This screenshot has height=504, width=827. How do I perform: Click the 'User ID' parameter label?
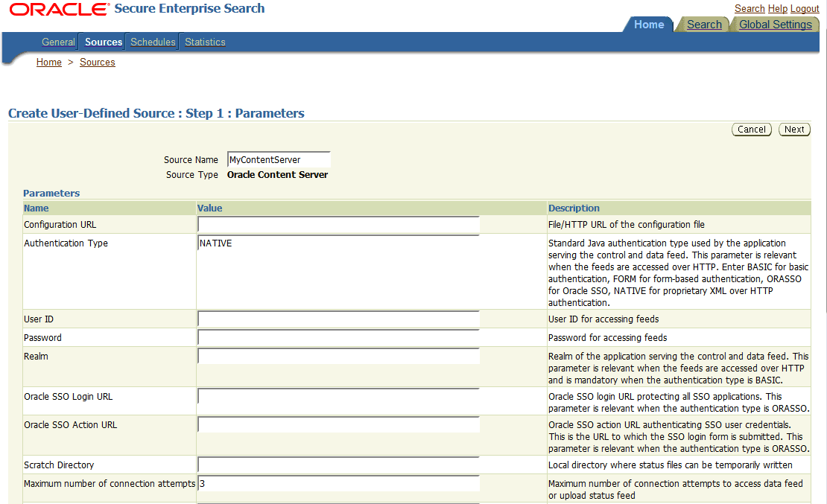39,319
